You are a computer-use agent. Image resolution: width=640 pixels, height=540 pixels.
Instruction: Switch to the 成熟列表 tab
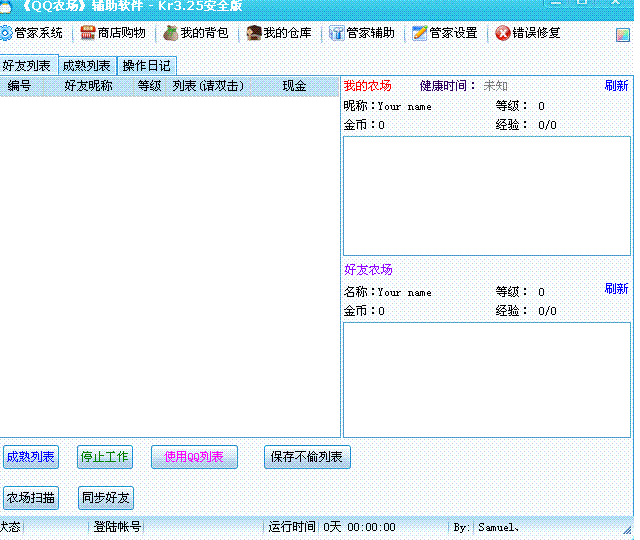tap(87, 66)
